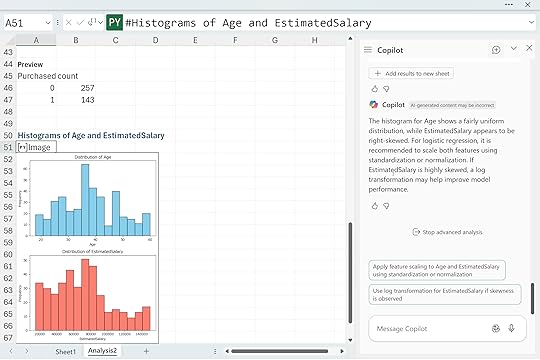Start a new Copilot chat
This screenshot has width=540, height=360.
coord(496,50)
